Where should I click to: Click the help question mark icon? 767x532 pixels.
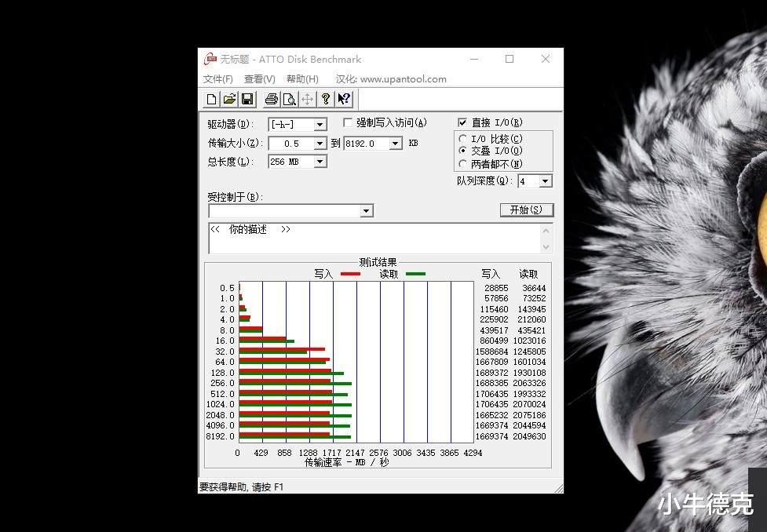click(x=327, y=99)
